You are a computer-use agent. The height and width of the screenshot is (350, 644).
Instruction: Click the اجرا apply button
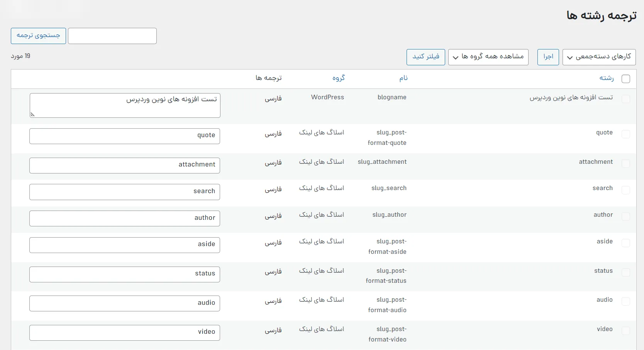[x=548, y=57]
